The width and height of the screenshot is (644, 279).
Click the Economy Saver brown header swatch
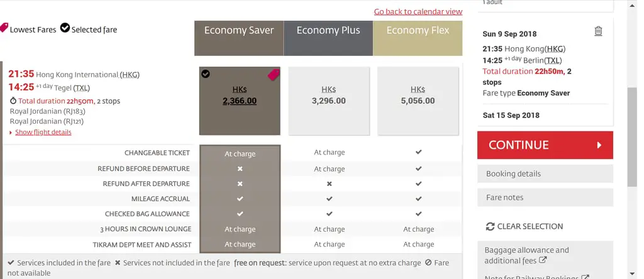tap(239, 38)
